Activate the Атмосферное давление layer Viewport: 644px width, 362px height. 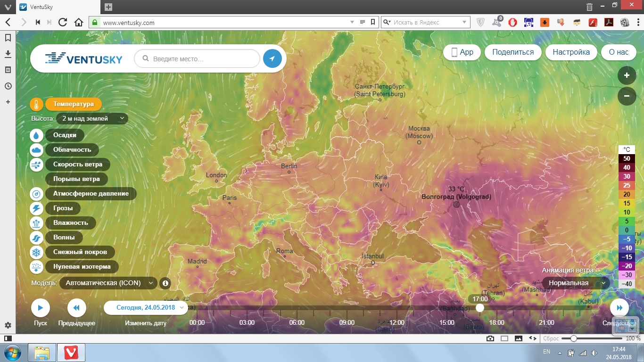coord(91,194)
